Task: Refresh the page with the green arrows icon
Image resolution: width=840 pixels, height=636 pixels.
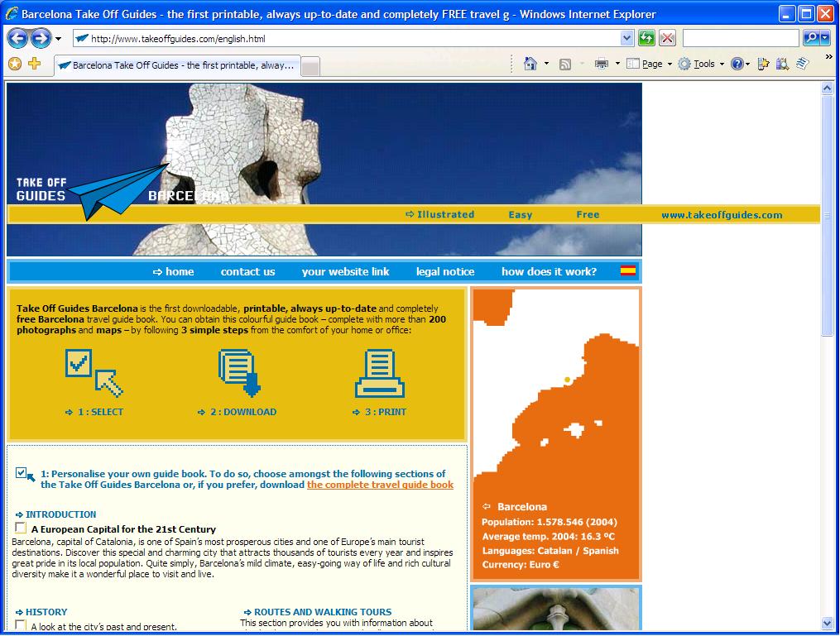Action: (646, 39)
